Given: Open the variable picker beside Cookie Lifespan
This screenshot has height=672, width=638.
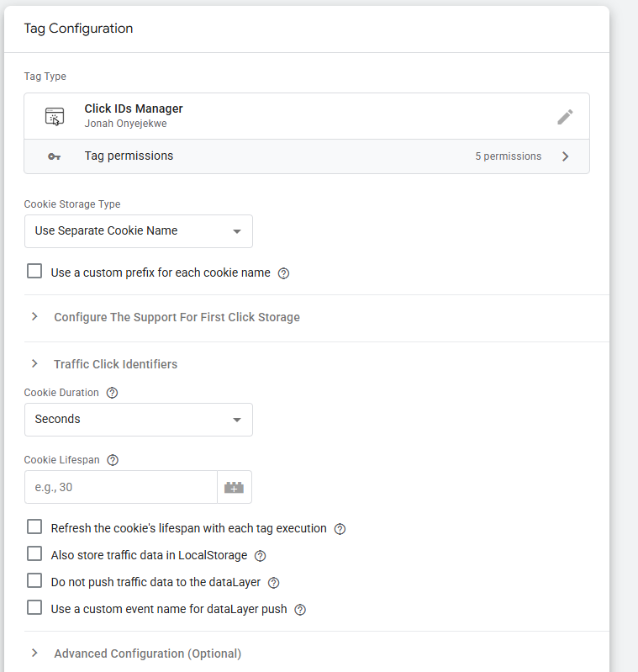Looking at the screenshot, I should 235,487.
